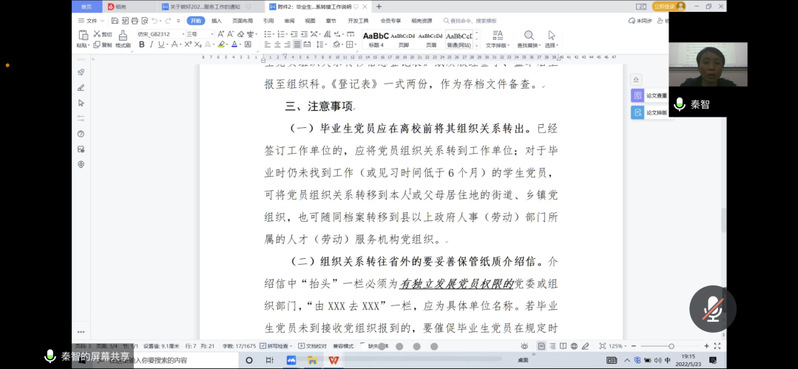
Task: Apply bold formatting with the B icon
Action: [141, 45]
